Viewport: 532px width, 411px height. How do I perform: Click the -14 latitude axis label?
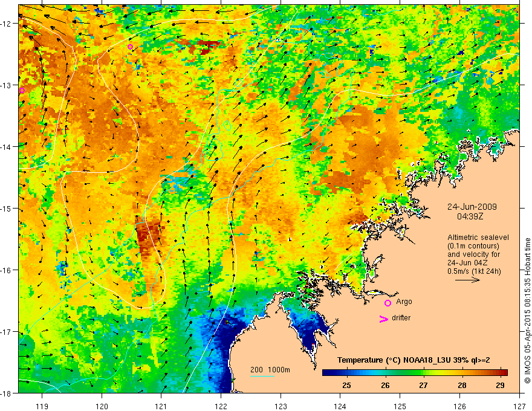[x=6, y=147]
